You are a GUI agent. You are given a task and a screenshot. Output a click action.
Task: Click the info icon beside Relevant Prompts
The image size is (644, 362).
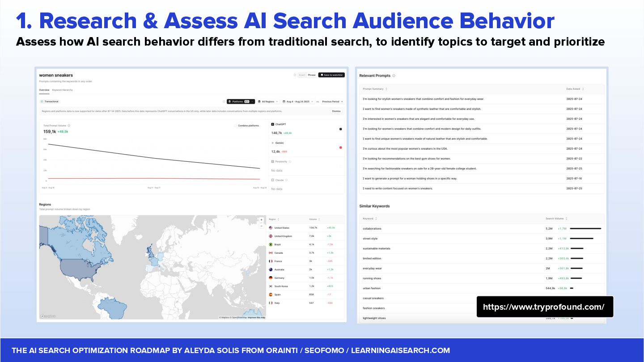(394, 76)
